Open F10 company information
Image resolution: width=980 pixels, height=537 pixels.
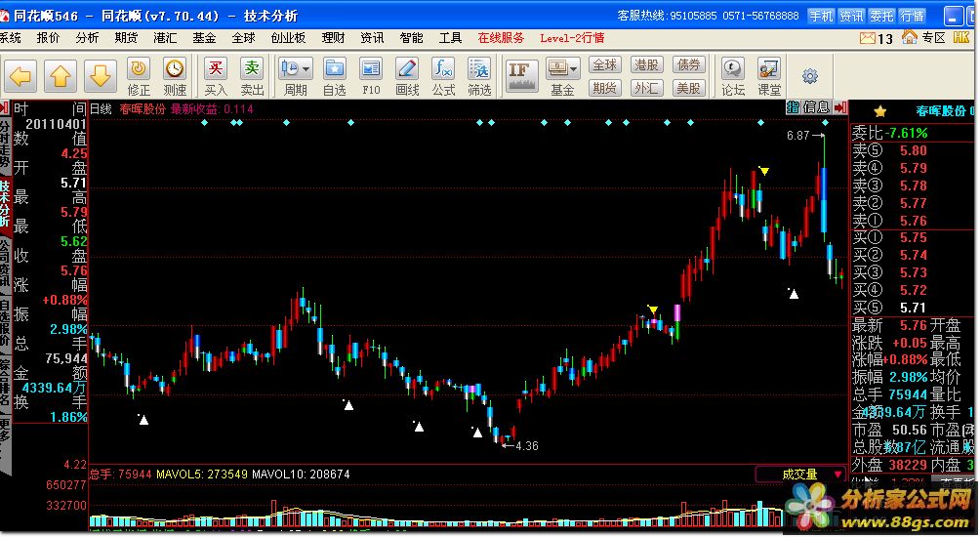(x=371, y=77)
